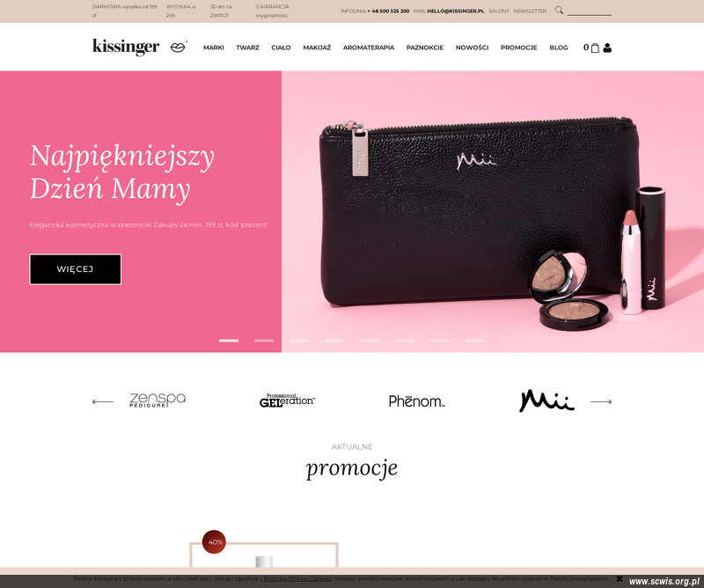Open the GelERATION brand logo
The height and width of the screenshot is (588, 704).
click(288, 401)
